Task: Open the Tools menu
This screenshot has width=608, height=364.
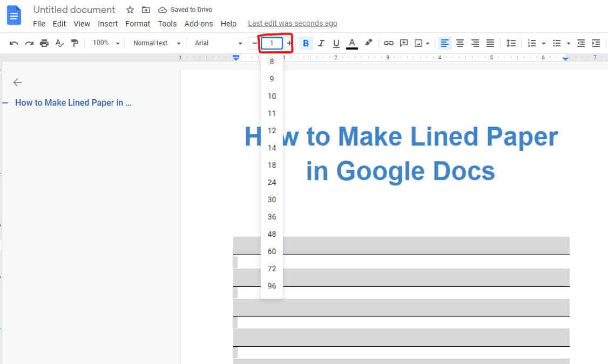Action: click(x=167, y=24)
